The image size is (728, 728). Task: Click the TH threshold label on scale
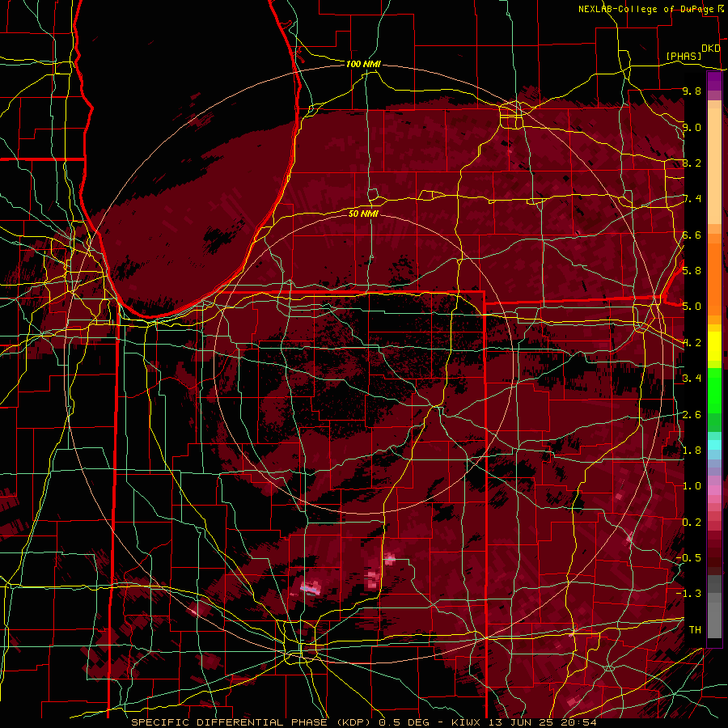pos(695,630)
